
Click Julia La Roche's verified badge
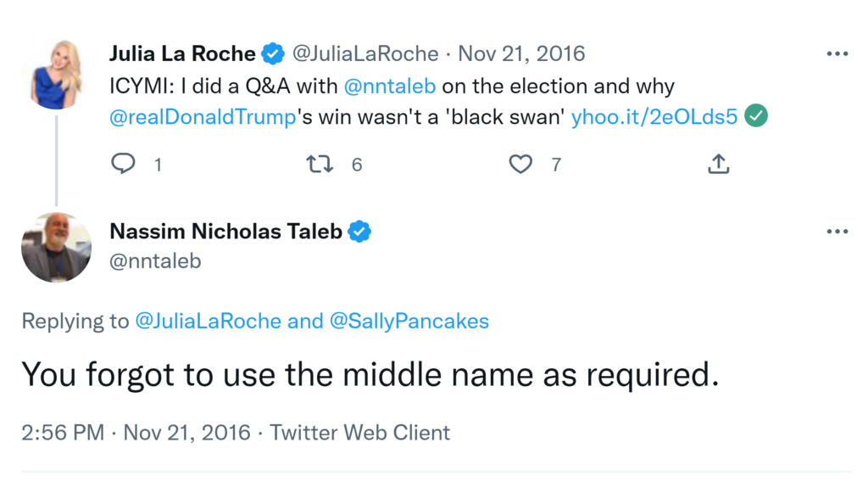click(x=272, y=54)
